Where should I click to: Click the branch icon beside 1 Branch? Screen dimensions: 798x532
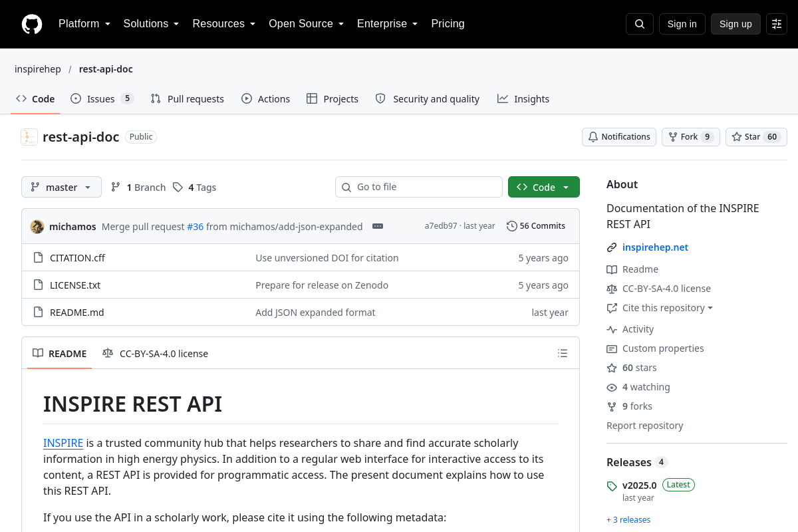pos(116,188)
